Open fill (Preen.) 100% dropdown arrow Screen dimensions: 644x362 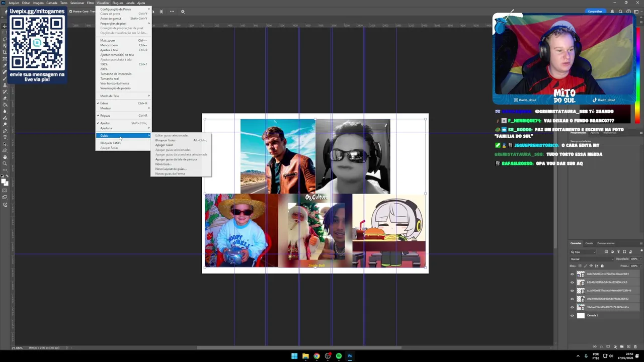click(x=640, y=266)
